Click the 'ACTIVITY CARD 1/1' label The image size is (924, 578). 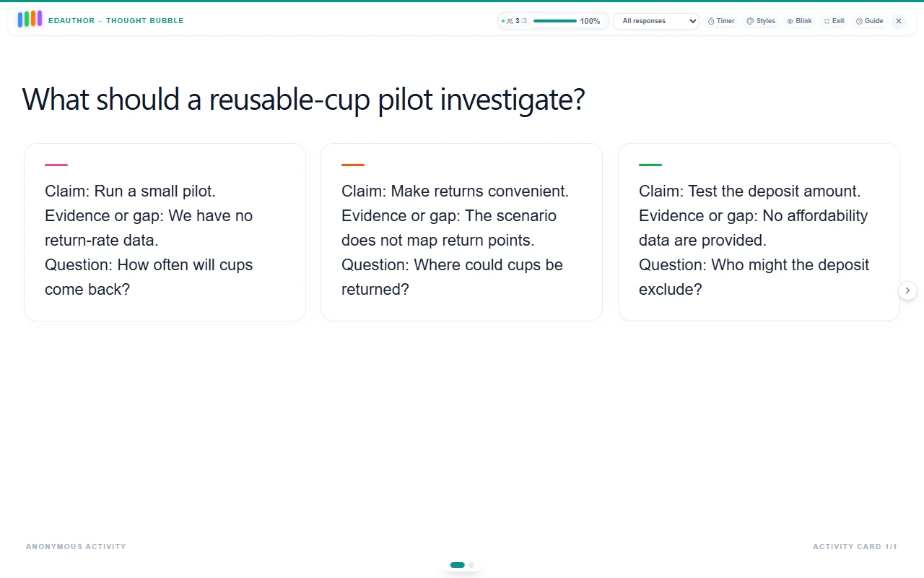pyautogui.click(x=855, y=547)
